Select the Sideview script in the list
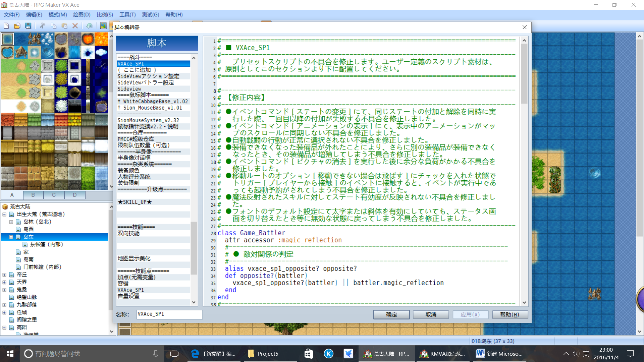 click(x=153, y=89)
